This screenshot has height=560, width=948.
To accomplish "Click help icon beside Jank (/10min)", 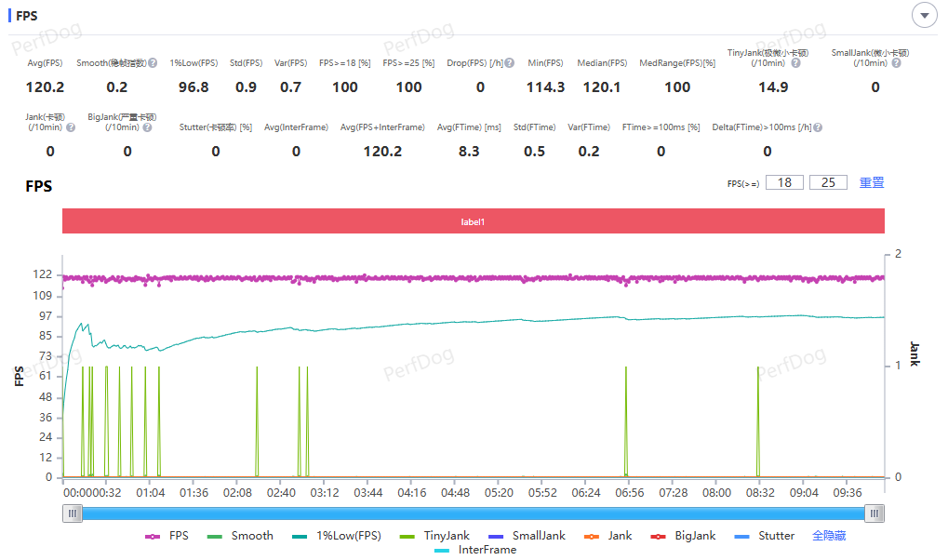I will click(x=71, y=127).
